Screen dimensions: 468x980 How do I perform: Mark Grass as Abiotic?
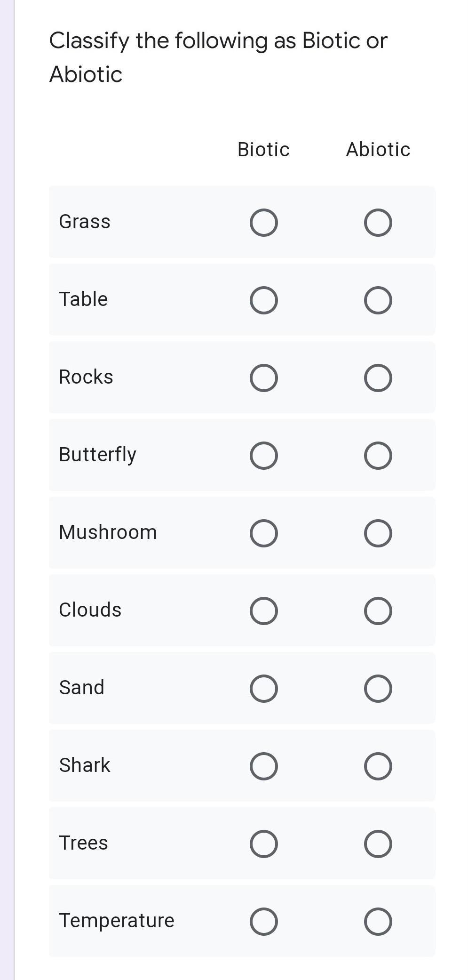click(378, 223)
